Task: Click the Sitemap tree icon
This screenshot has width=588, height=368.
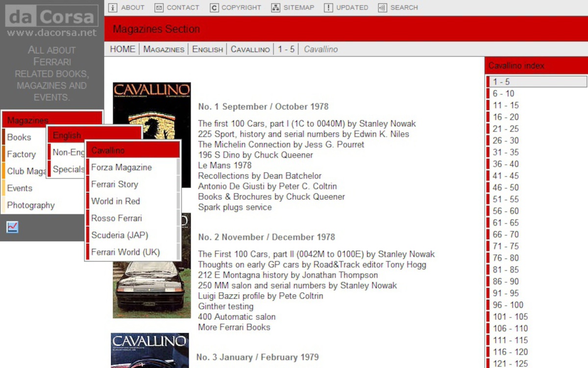Action: click(x=275, y=8)
